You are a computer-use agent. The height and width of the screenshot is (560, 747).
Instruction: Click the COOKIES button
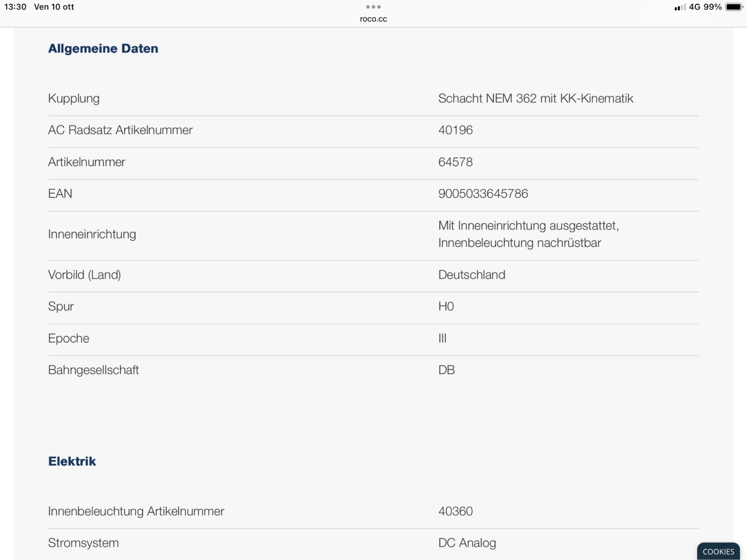pos(718,551)
